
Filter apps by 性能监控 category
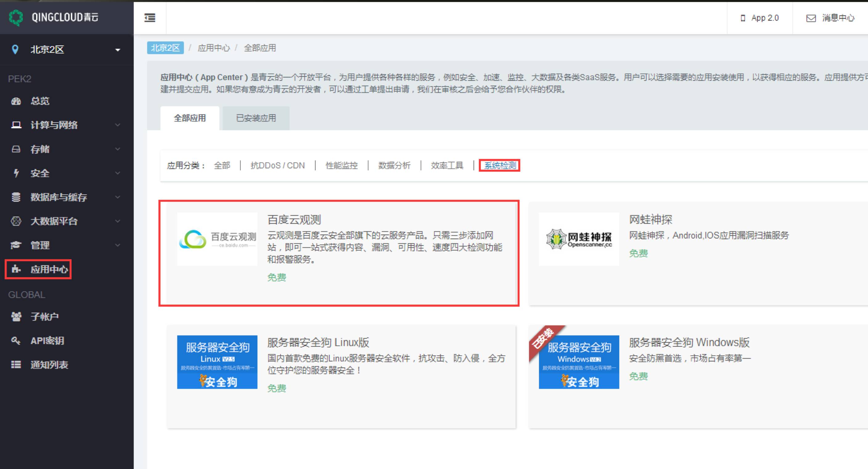pos(342,165)
